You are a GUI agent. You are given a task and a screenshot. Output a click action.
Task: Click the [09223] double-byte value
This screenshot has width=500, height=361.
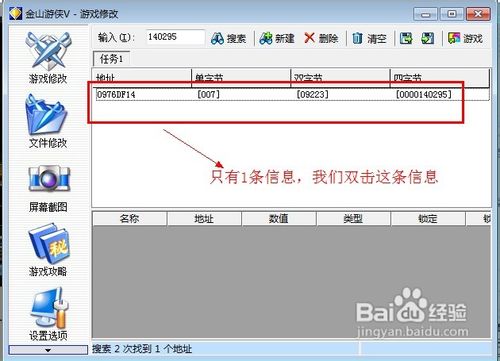[x=312, y=94]
